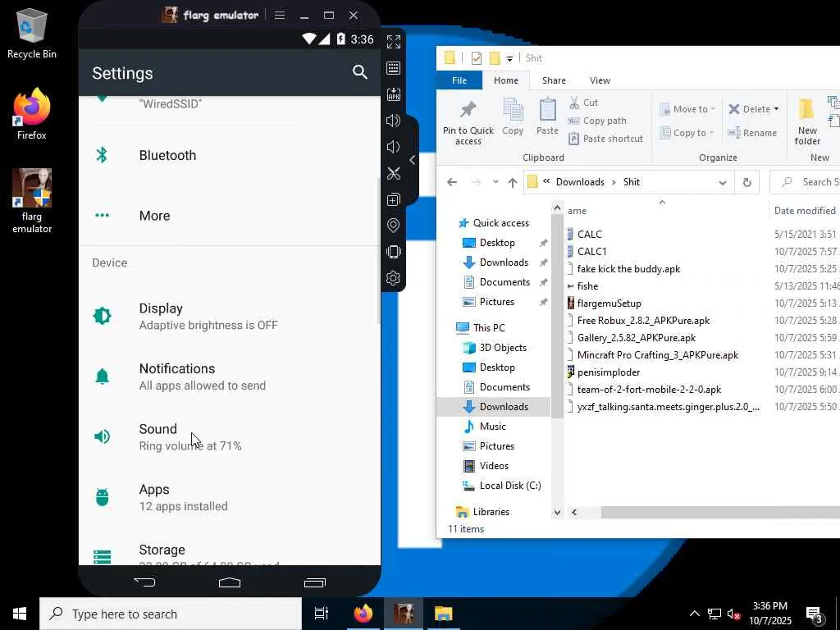
Task: Refresh the Explorer folder view
Action: (x=746, y=182)
